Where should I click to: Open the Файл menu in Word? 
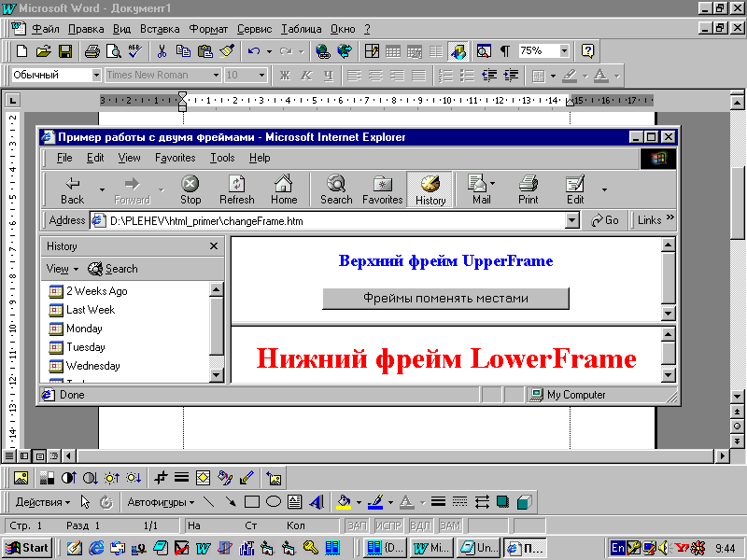(46, 29)
